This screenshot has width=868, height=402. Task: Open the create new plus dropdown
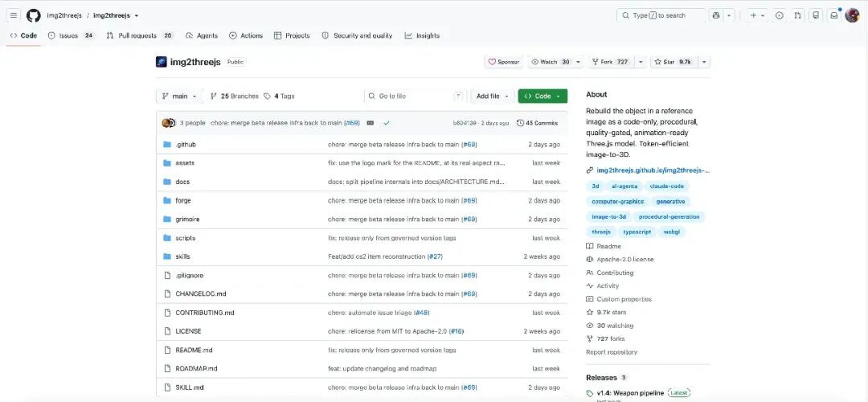(757, 15)
